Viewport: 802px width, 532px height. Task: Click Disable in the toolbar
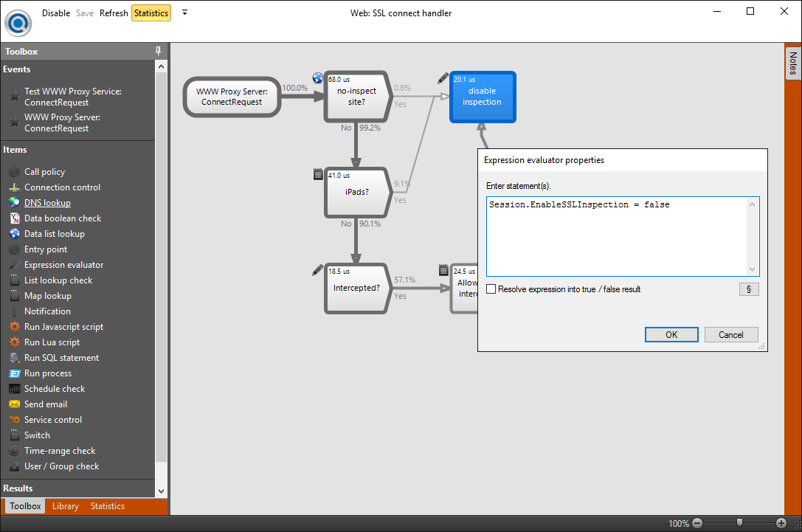[56, 13]
